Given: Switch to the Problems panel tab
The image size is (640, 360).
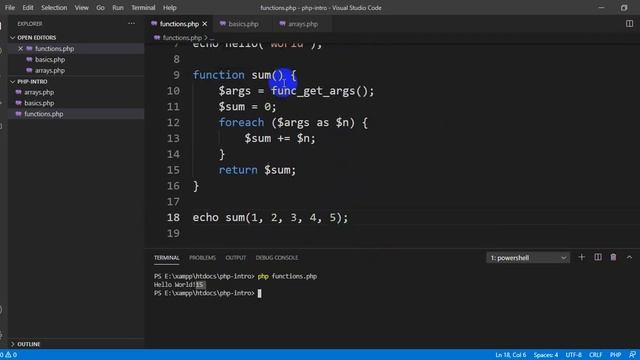Looking at the screenshot, I should (202, 258).
